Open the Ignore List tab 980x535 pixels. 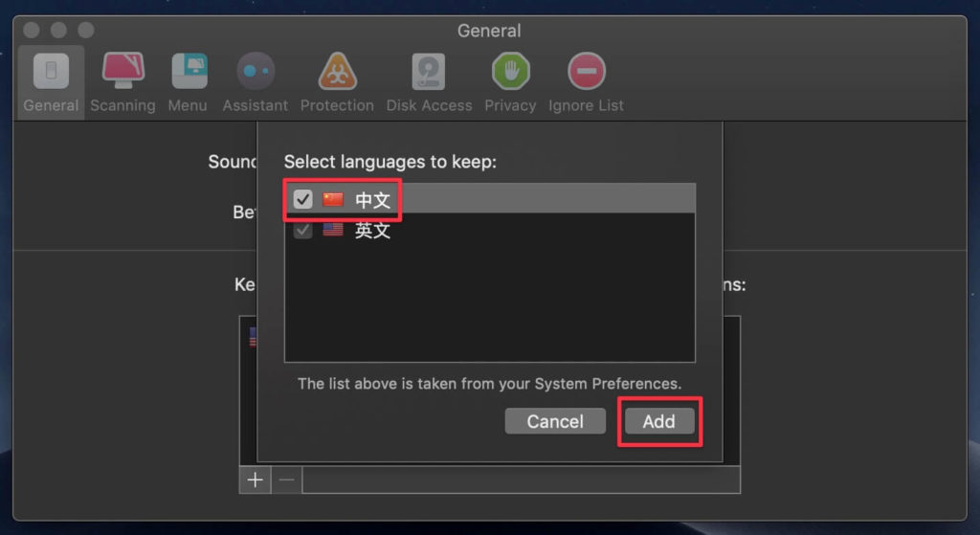coord(586,83)
